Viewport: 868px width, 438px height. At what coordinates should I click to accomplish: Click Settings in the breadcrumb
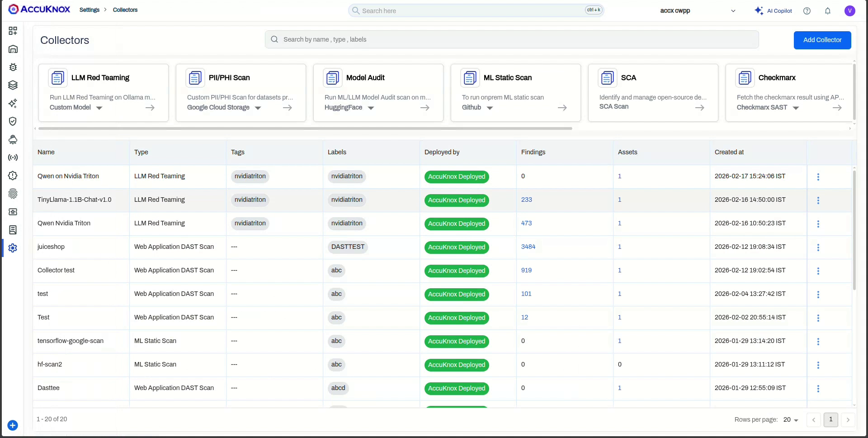click(90, 10)
